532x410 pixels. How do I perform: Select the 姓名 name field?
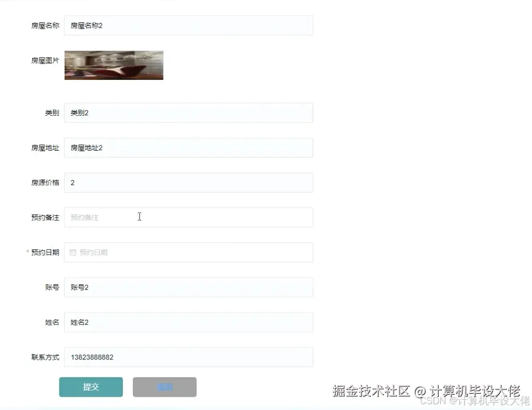tap(188, 322)
